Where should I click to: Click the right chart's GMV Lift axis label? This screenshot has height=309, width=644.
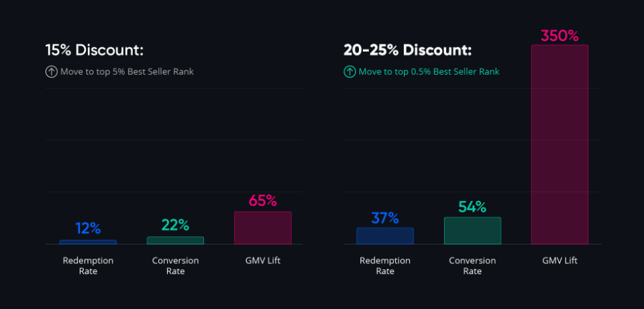point(559,261)
